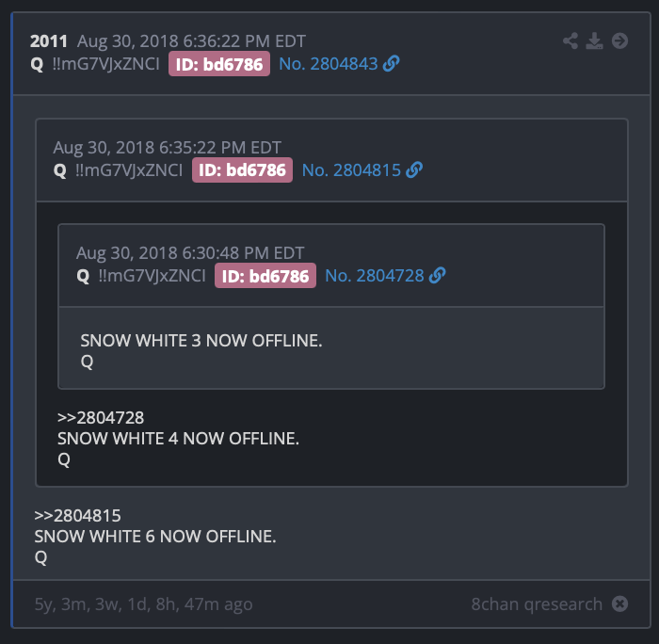Open post link No. 2804843

click(329, 64)
